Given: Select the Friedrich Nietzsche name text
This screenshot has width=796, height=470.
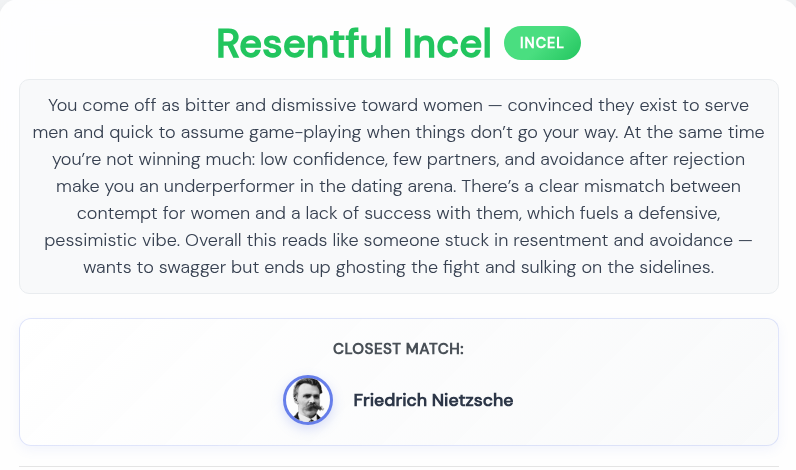Looking at the screenshot, I should (433, 400).
